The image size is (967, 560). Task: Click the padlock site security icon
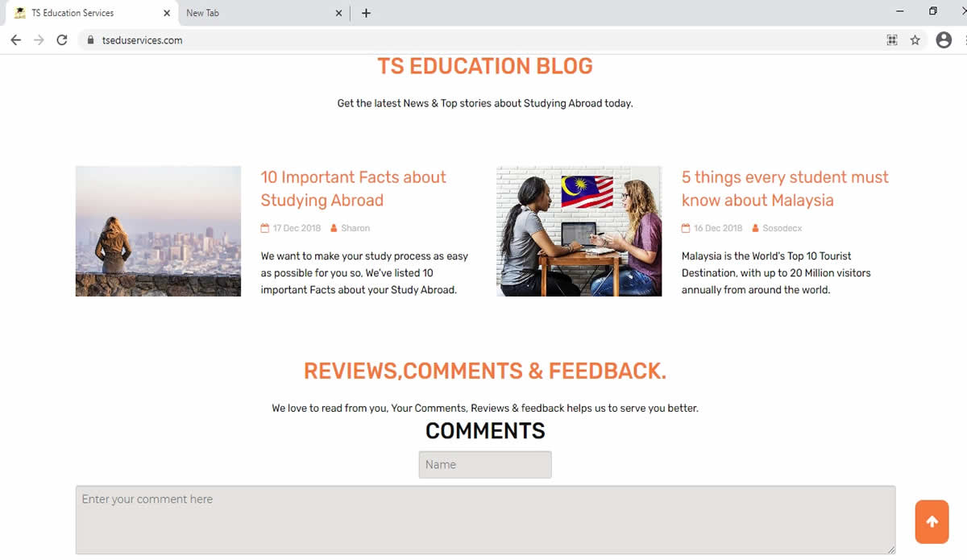coord(91,40)
